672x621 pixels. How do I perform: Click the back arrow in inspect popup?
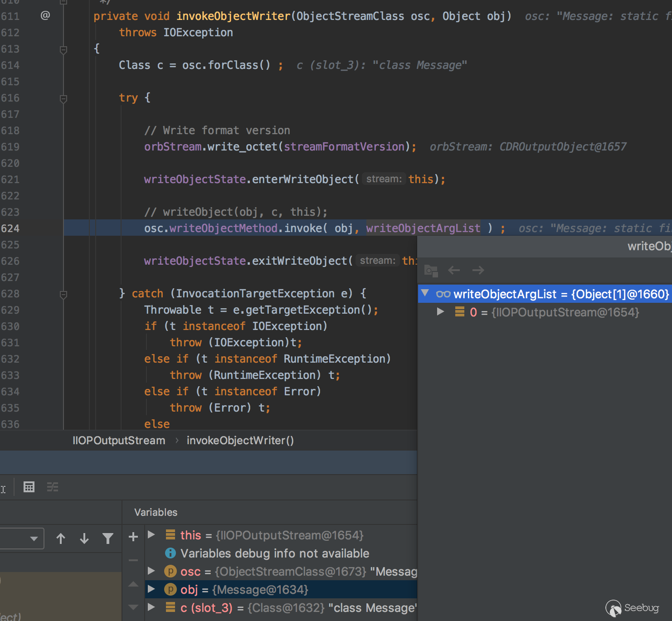click(x=454, y=271)
